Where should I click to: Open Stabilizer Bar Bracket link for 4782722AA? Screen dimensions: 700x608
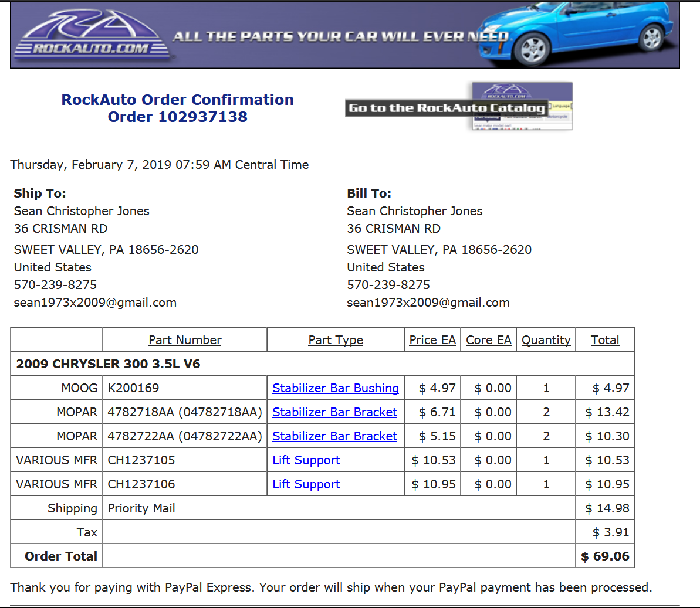[334, 436]
